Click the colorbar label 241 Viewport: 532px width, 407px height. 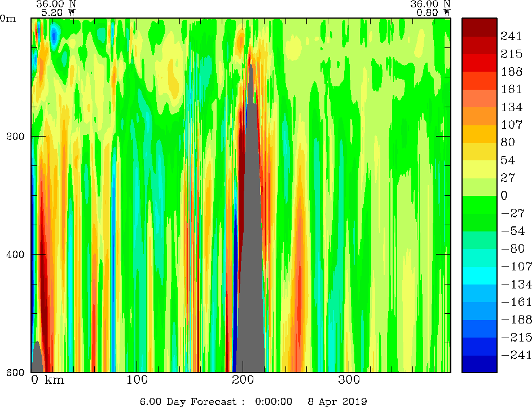coord(511,36)
